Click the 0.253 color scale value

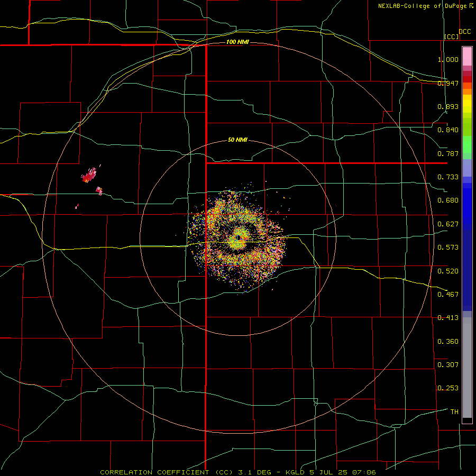coord(448,388)
